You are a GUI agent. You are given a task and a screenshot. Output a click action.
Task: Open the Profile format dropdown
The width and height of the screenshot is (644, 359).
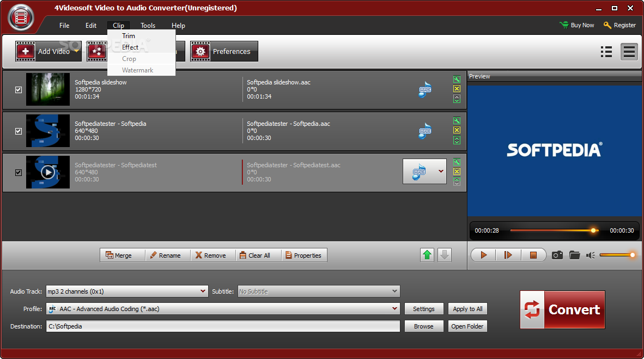(x=394, y=308)
